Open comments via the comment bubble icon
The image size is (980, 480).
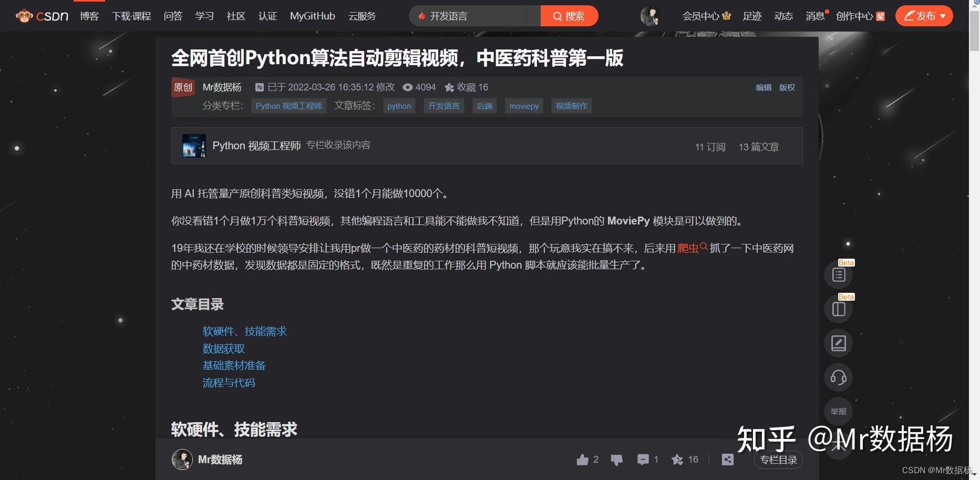click(x=643, y=459)
